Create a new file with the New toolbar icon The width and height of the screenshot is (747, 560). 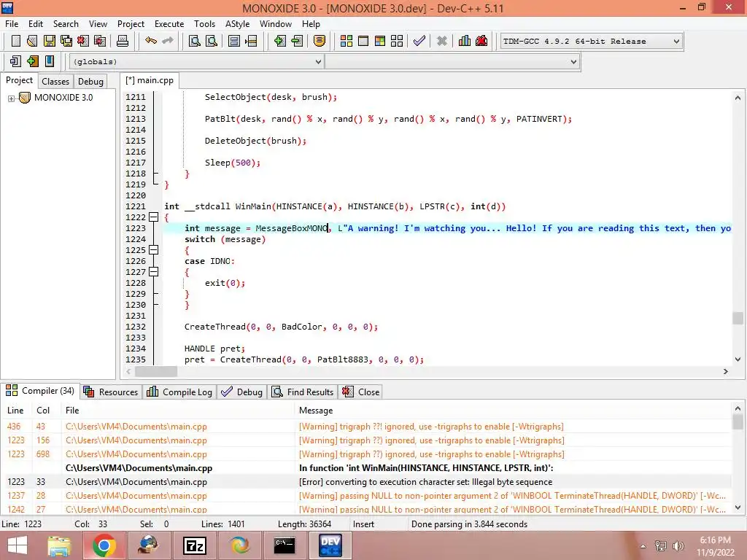16,41
